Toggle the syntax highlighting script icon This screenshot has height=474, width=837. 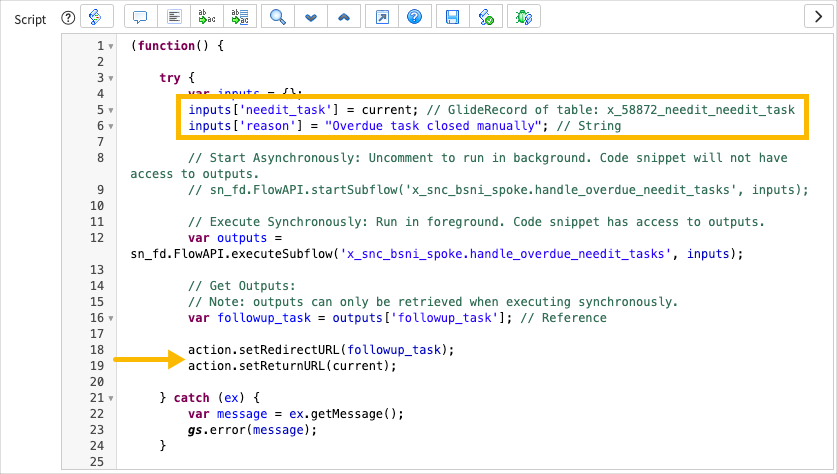point(97,17)
